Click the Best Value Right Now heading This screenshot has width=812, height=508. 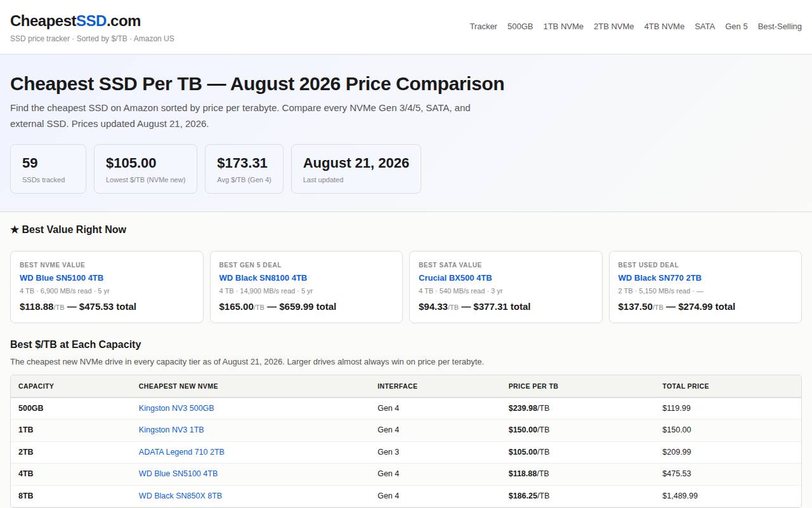[x=69, y=229]
